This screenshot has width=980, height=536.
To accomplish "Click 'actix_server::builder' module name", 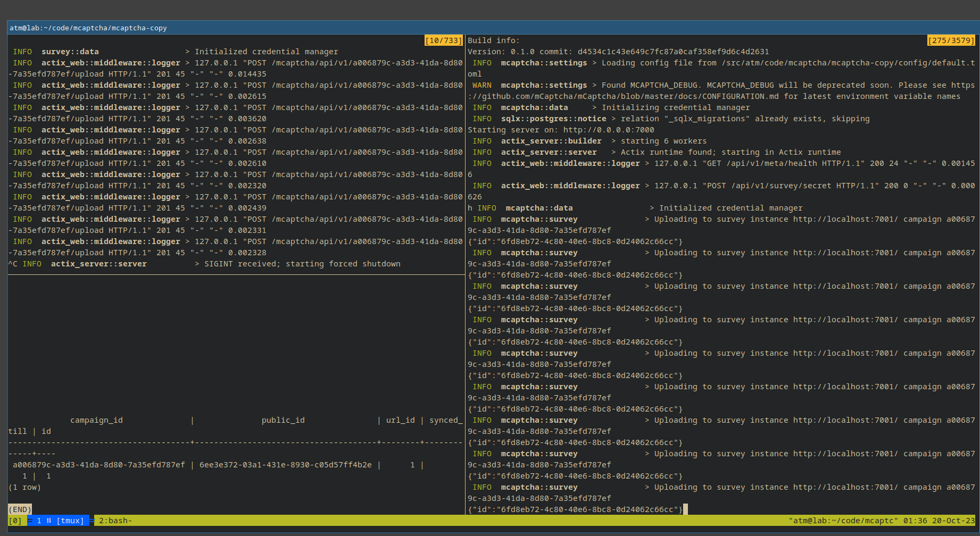I will [551, 141].
